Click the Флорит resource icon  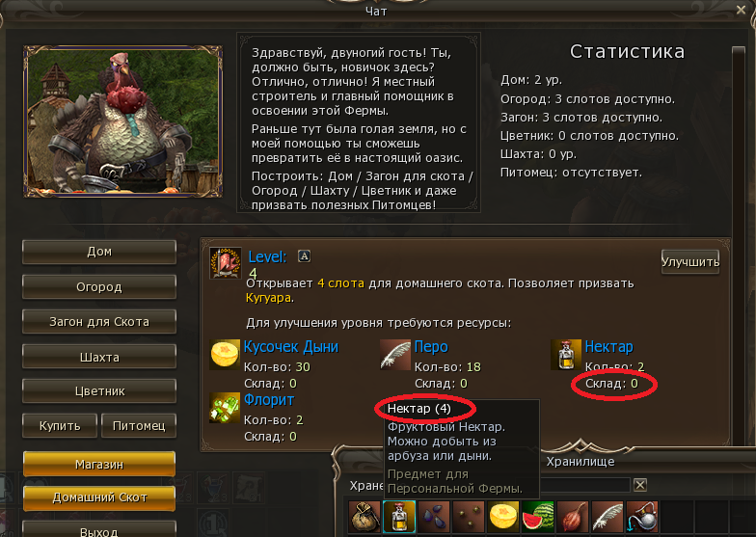click(225, 408)
